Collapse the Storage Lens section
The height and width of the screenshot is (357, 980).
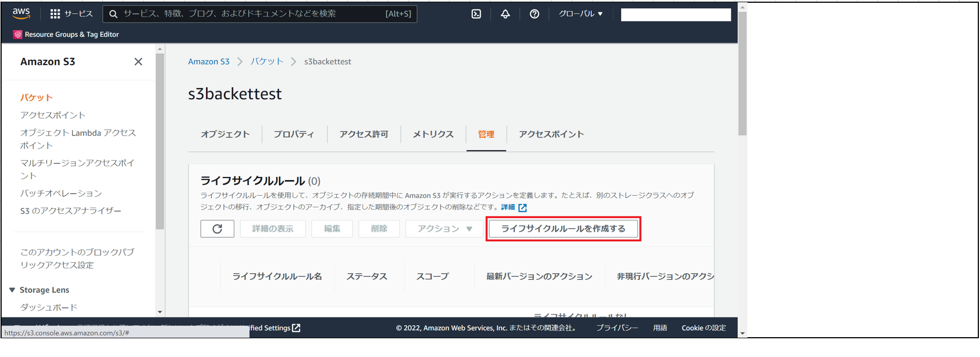tap(12, 290)
